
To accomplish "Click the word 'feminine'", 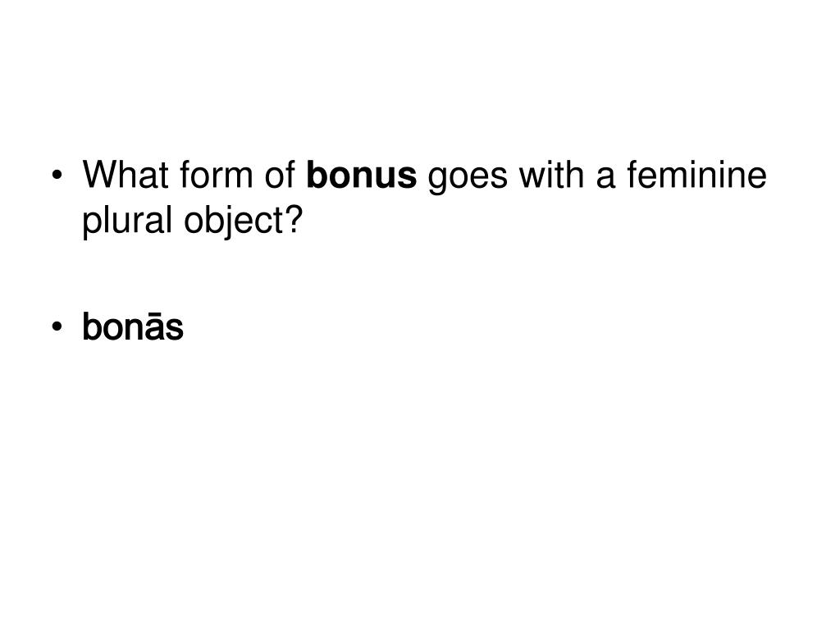I will [697, 175].
